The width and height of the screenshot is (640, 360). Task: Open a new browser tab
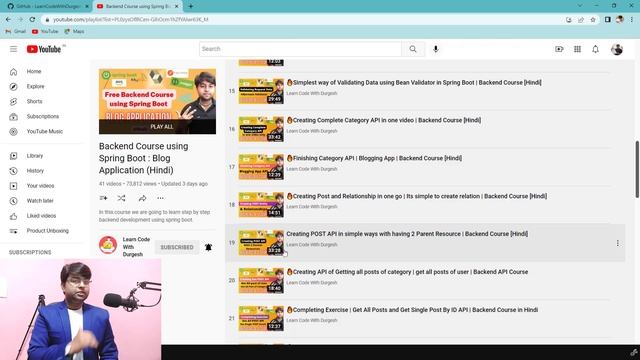pos(191,6)
